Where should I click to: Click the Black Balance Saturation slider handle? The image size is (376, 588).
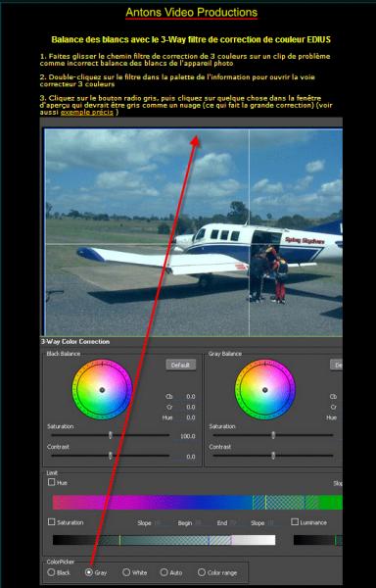[x=110, y=435]
